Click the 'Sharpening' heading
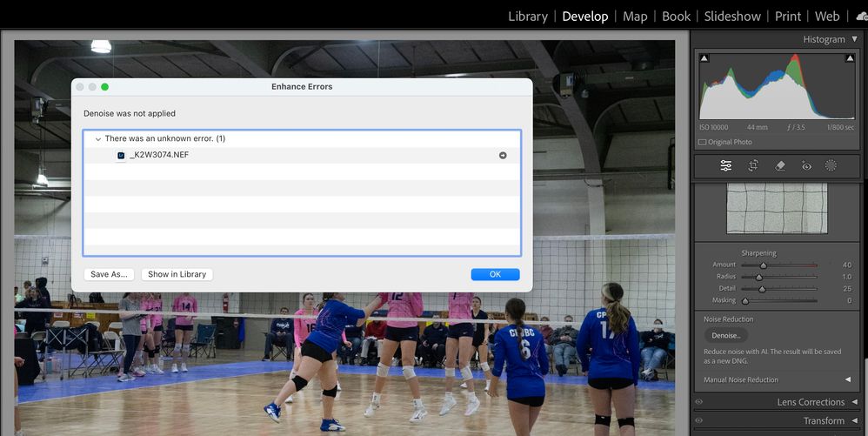 (759, 253)
